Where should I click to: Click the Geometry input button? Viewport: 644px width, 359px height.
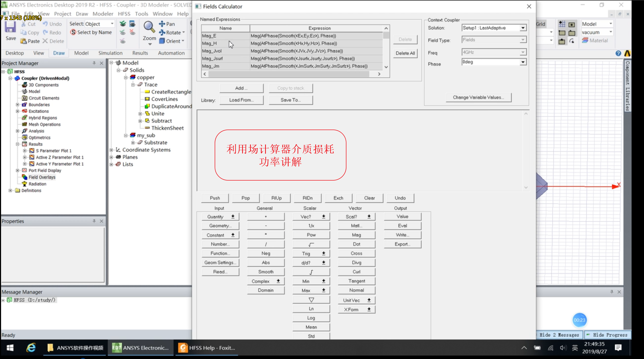(x=220, y=226)
